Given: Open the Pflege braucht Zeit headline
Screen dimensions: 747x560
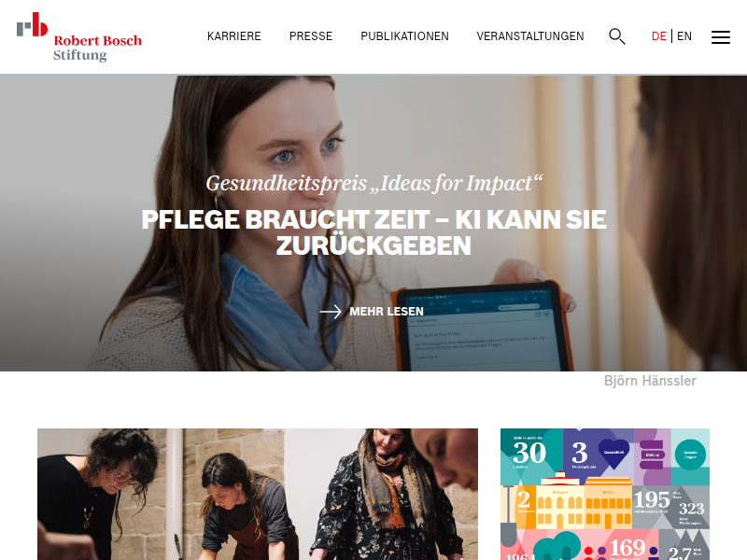Looking at the screenshot, I should click(x=373, y=232).
